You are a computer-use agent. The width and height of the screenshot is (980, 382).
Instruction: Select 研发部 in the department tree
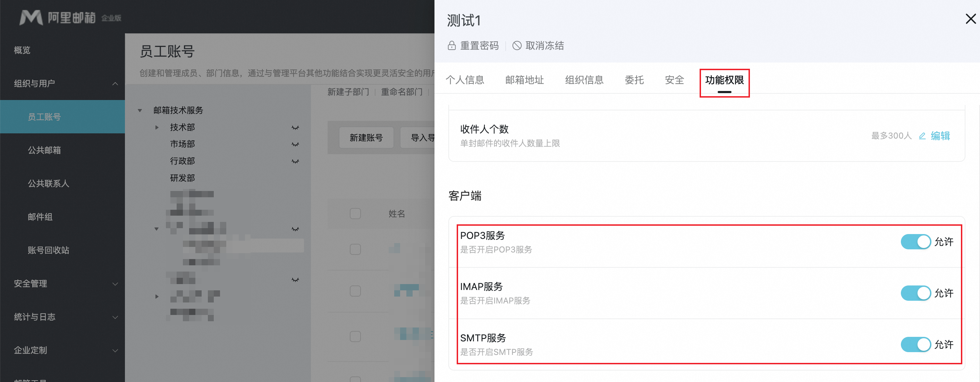pyautogui.click(x=182, y=178)
